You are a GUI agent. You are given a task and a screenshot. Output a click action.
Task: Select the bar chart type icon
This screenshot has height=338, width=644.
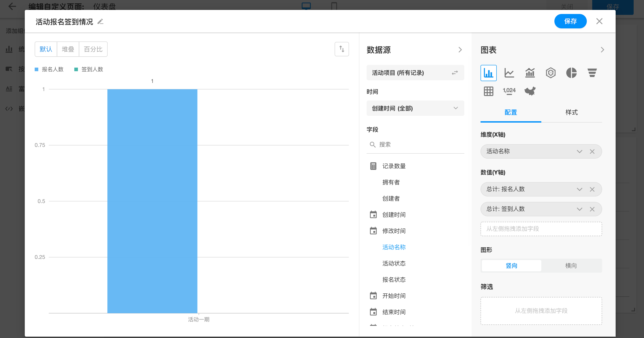488,73
